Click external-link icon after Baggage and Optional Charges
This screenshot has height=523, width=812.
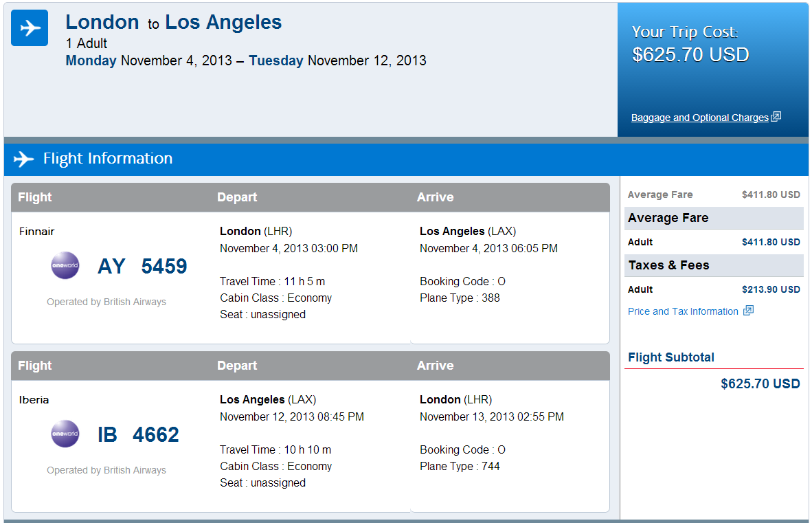[x=776, y=117]
